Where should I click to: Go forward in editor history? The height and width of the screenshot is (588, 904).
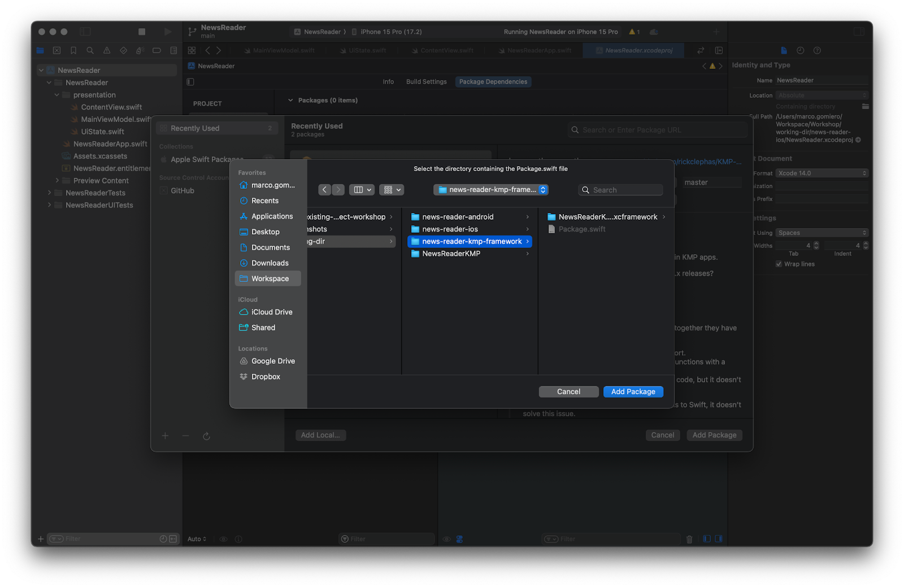click(x=219, y=50)
